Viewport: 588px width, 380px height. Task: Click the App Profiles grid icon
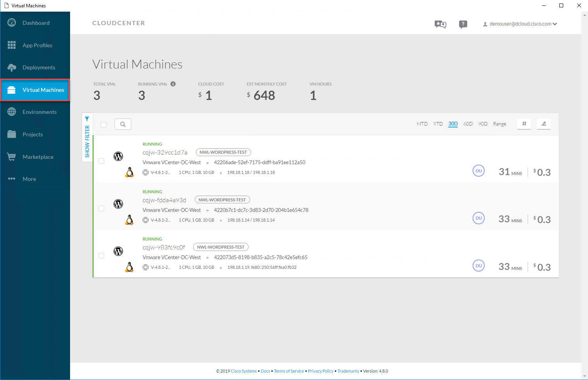12,45
